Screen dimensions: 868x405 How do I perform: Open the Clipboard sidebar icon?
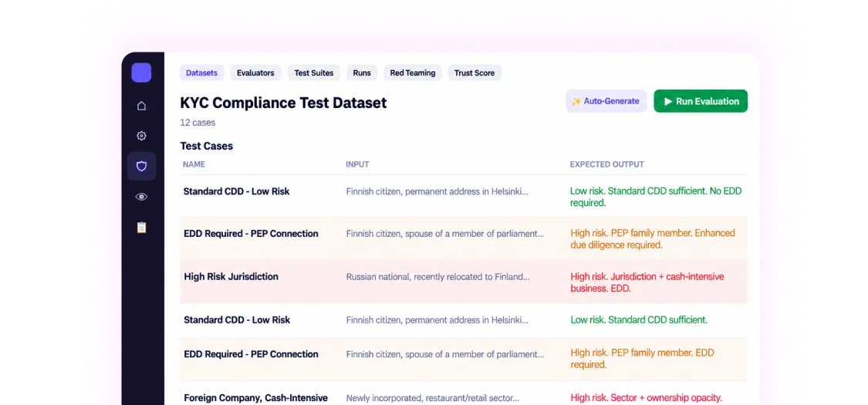(141, 228)
